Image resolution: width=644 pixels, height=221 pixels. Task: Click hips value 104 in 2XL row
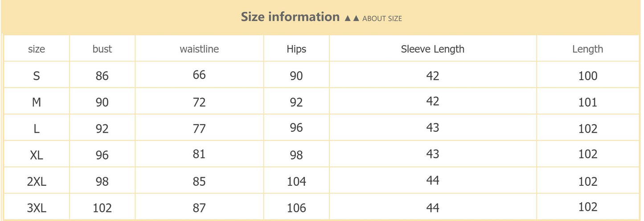pos(296,181)
